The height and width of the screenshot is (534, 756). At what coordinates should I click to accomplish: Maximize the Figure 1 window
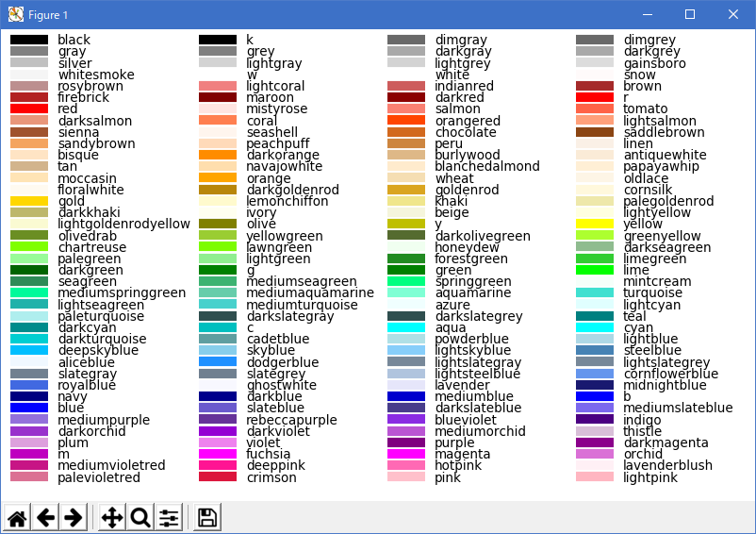(690, 14)
